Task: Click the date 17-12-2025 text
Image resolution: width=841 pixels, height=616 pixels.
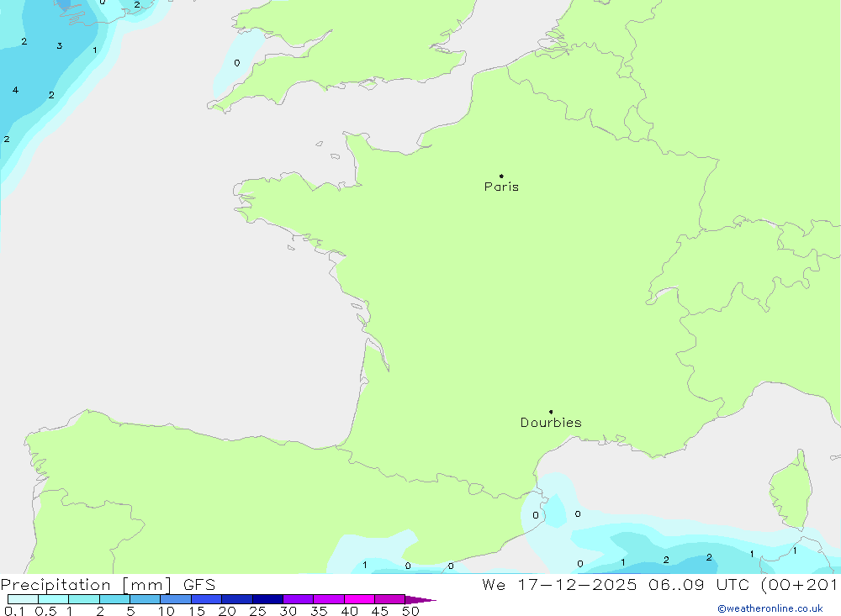Action: (577, 585)
